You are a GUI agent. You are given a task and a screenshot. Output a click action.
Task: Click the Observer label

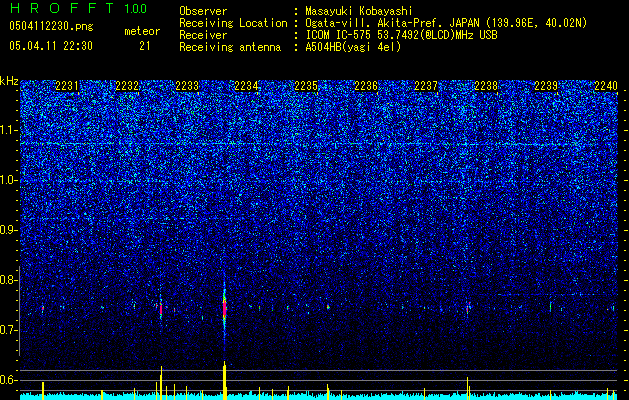(203, 11)
